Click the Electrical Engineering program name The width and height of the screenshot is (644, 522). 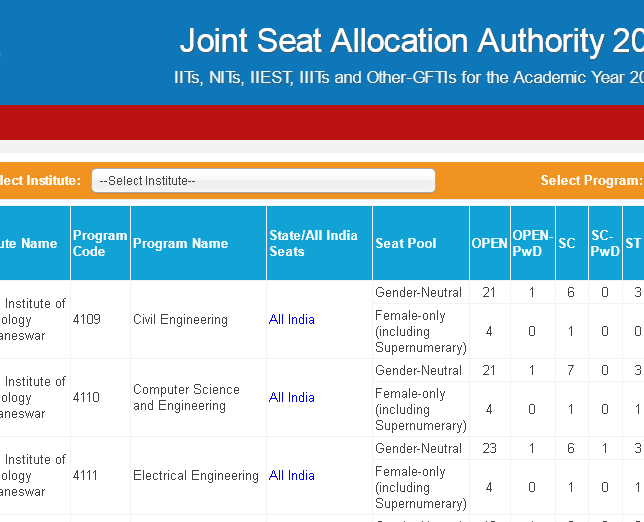pyautogui.click(x=196, y=476)
